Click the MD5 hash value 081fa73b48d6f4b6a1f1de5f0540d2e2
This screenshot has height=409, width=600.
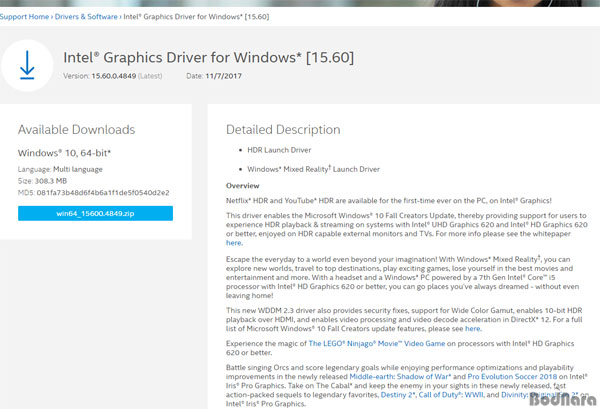point(103,192)
